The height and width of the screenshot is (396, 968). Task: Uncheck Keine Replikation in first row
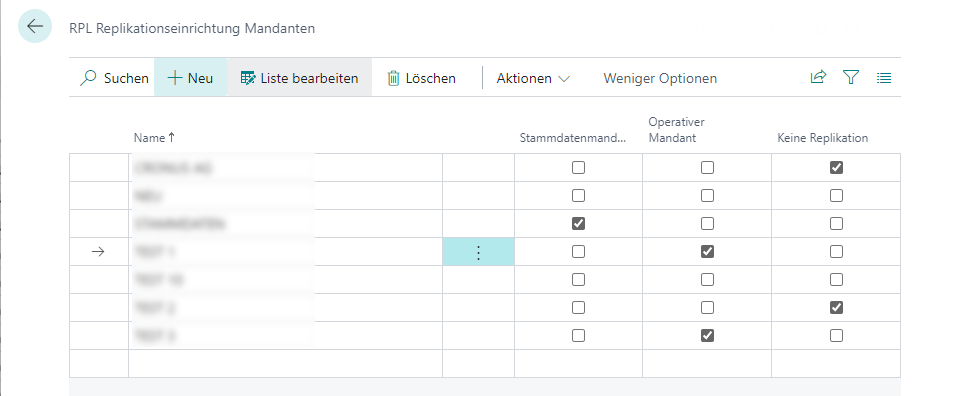tap(837, 167)
